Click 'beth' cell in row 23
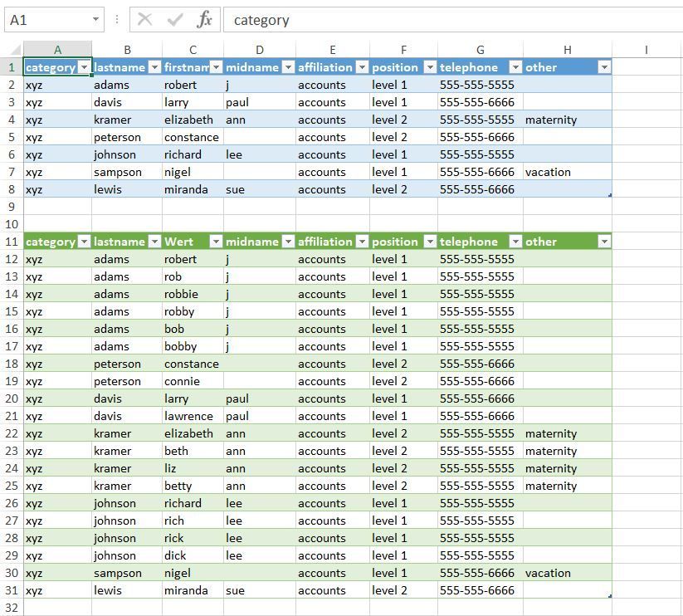683x616 pixels. [x=193, y=451]
